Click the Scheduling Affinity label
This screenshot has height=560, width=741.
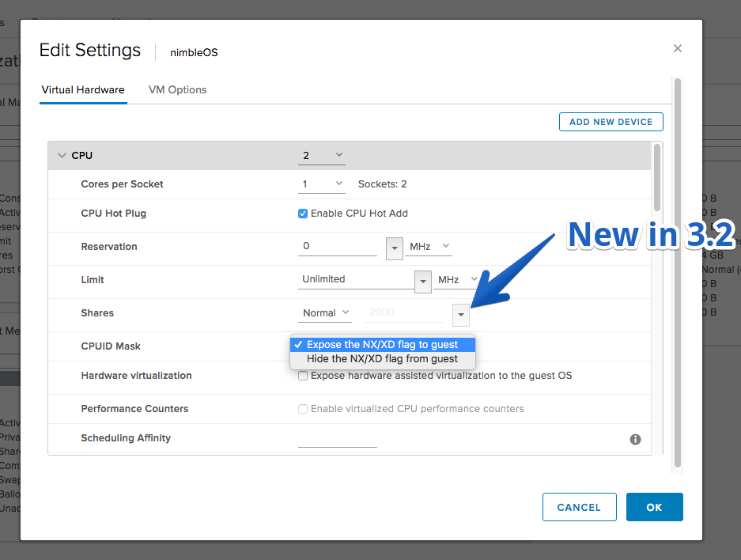coord(126,438)
